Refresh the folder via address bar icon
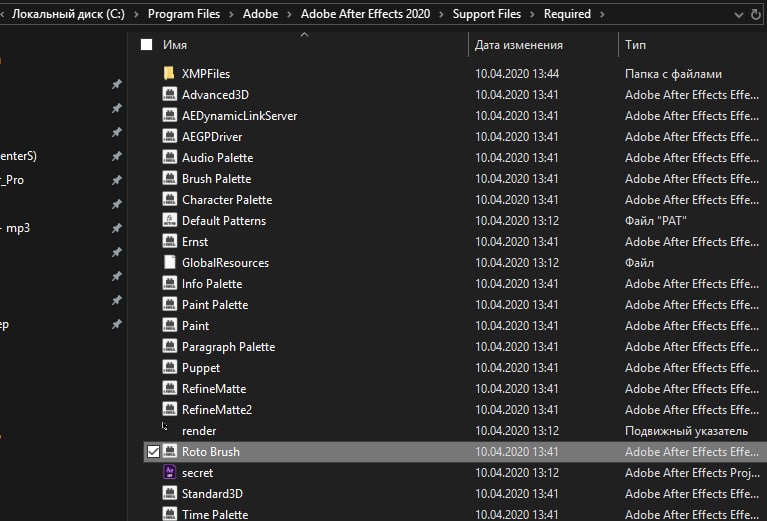 (756, 15)
